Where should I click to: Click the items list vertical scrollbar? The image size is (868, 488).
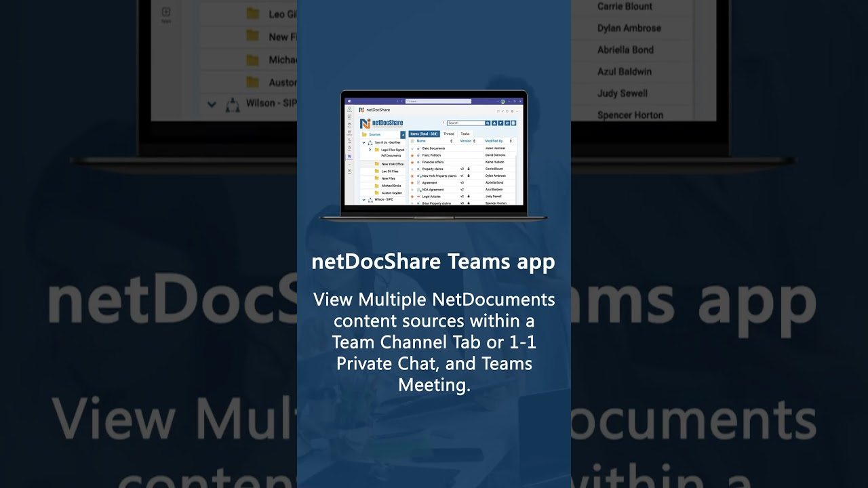point(516,180)
